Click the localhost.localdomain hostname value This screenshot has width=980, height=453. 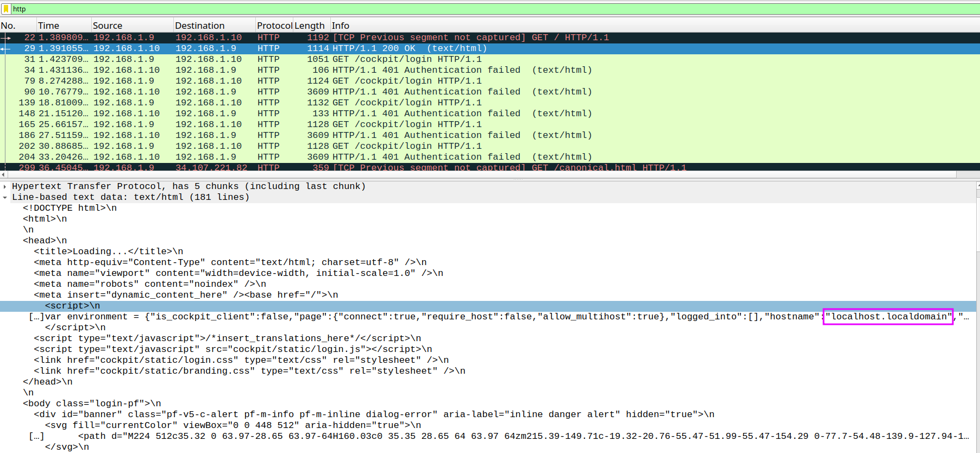[888, 317]
